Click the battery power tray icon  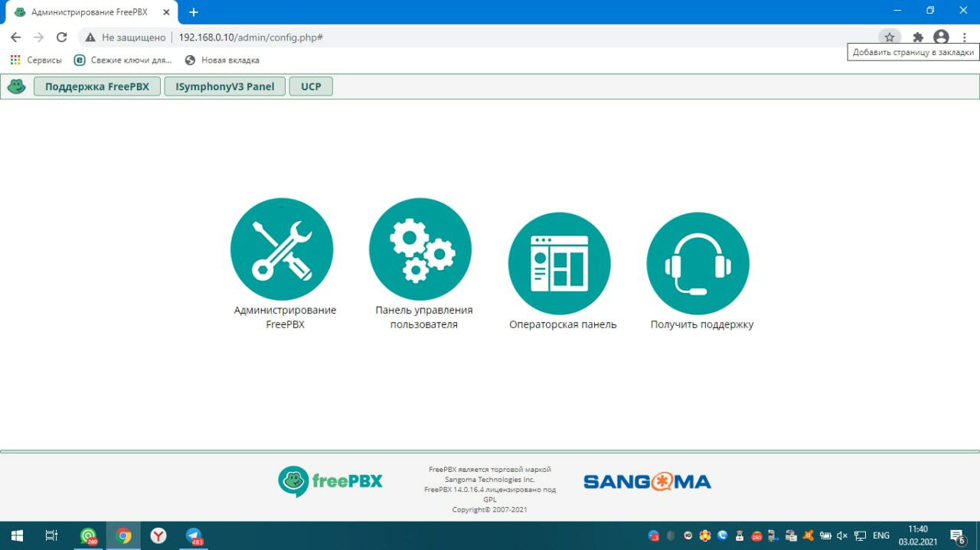(x=825, y=536)
